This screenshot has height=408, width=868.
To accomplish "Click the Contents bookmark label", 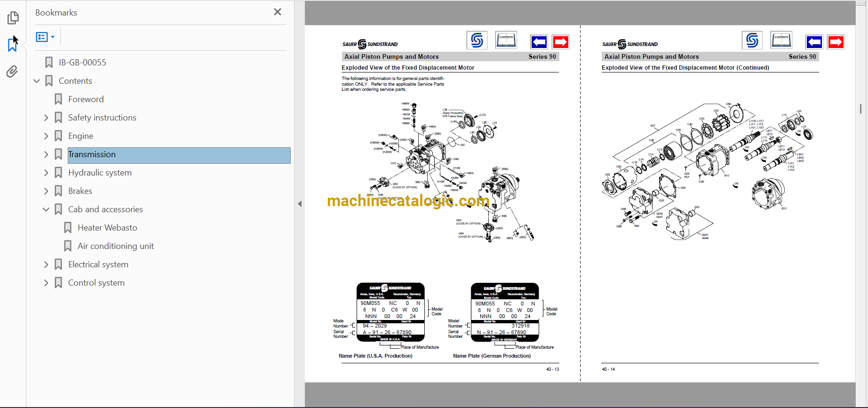I will pos(75,81).
